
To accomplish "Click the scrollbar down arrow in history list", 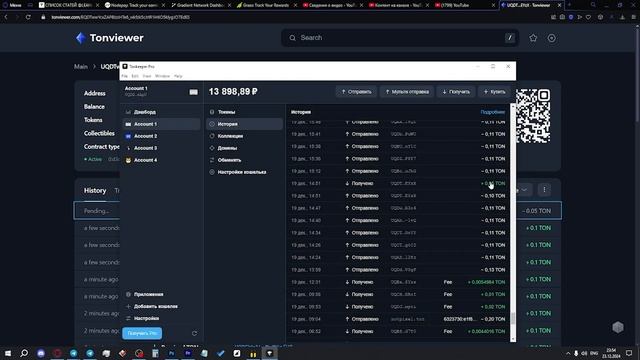I will 513,339.
